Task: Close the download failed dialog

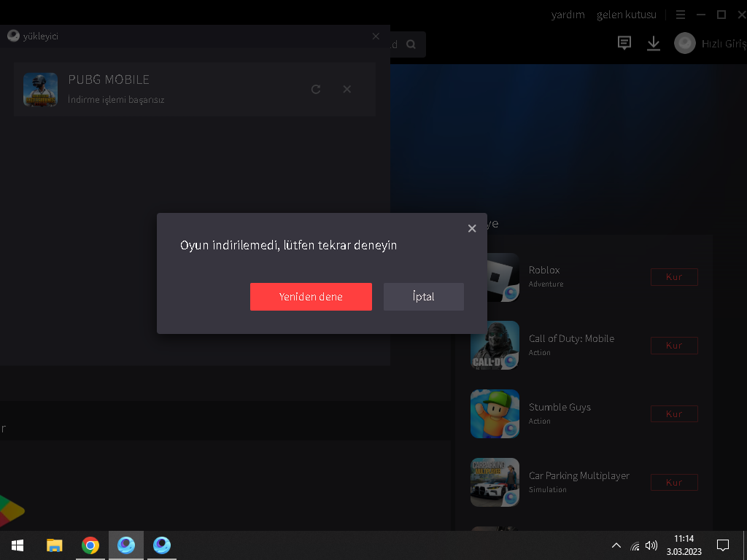Action: (472, 228)
